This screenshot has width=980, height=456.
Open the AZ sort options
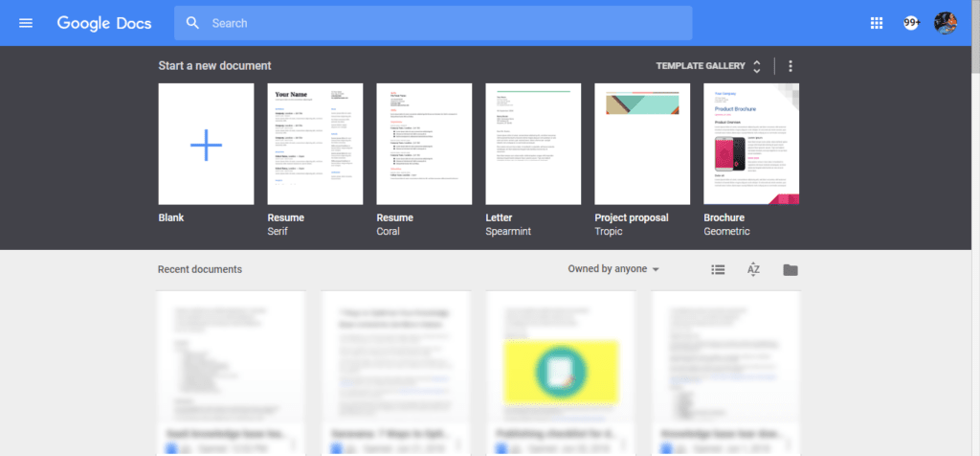[x=753, y=269]
